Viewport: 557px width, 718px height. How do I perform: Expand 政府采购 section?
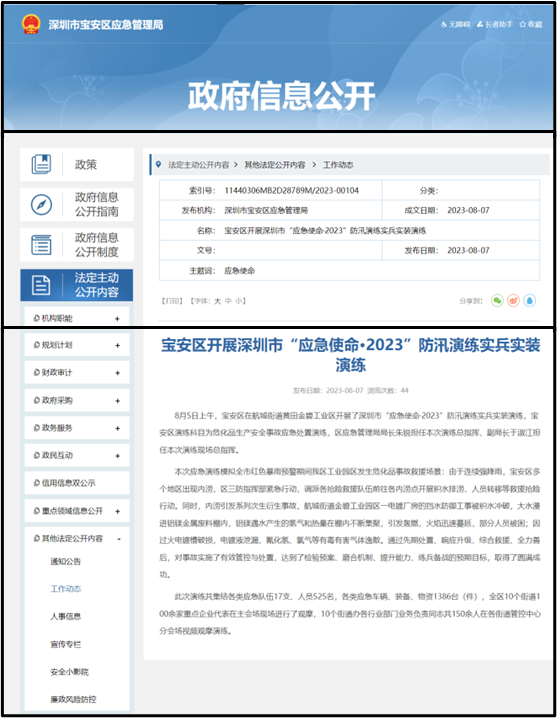pyautogui.click(x=117, y=401)
